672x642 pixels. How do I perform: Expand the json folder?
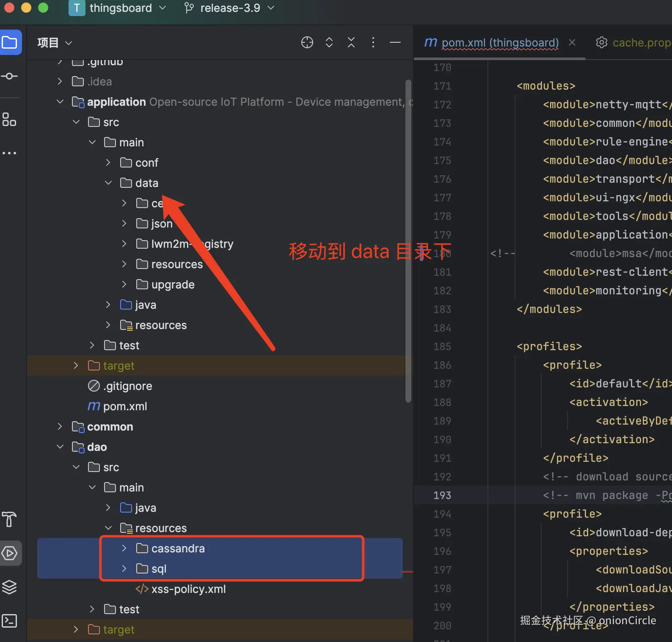(124, 223)
